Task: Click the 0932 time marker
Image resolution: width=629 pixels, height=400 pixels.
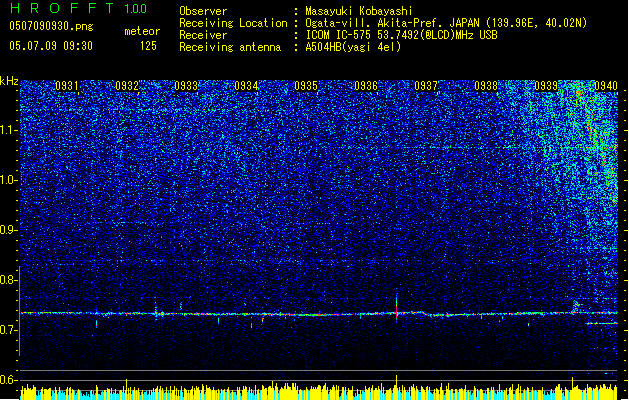Action: click(x=127, y=86)
